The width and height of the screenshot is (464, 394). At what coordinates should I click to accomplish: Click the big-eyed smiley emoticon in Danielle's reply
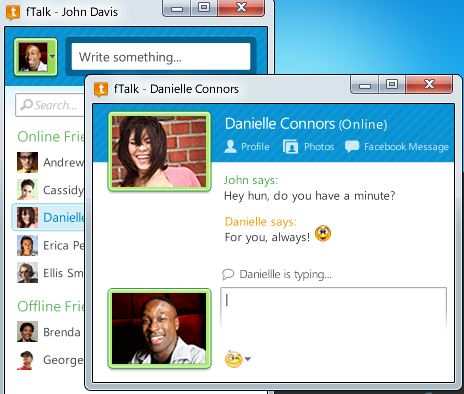[x=323, y=233]
